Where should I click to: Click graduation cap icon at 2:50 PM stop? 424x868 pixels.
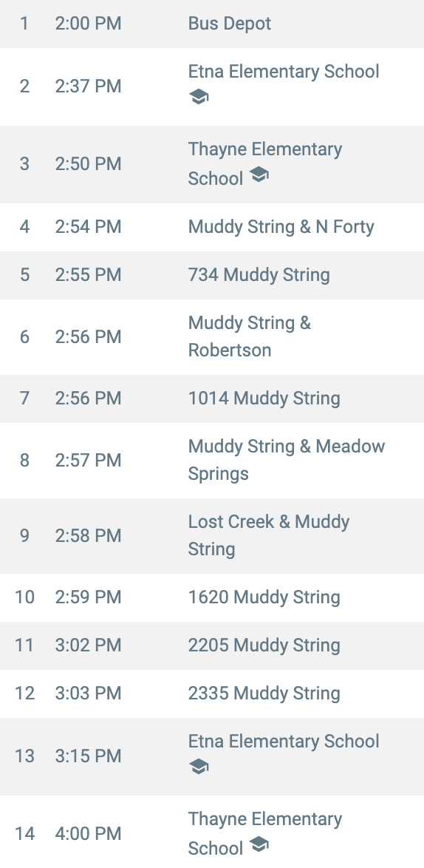(x=259, y=175)
